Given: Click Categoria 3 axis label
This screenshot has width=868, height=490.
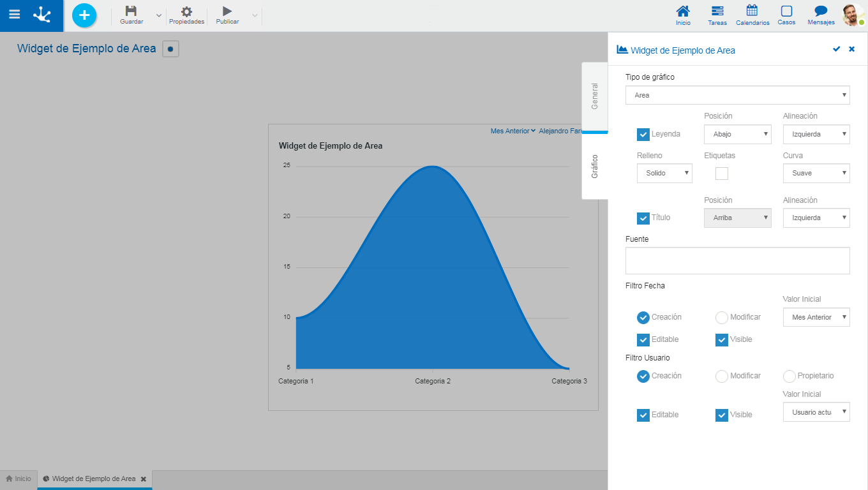Looking at the screenshot, I should click(569, 381).
